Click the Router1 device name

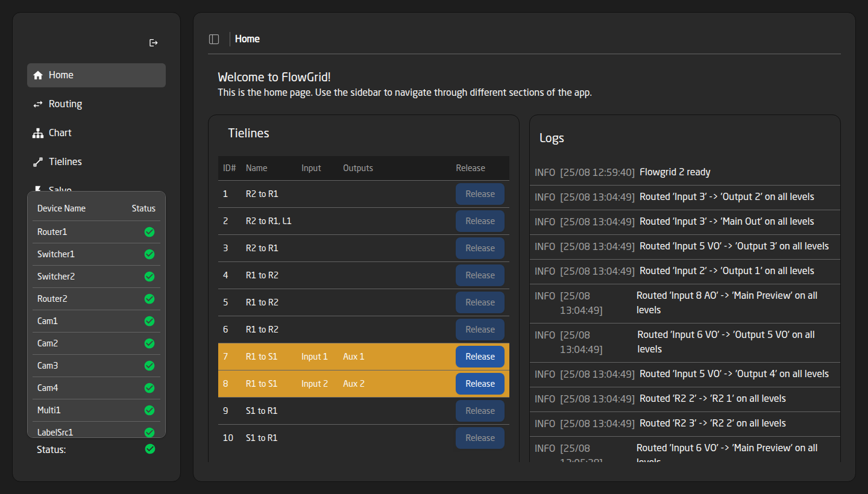[x=52, y=232]
